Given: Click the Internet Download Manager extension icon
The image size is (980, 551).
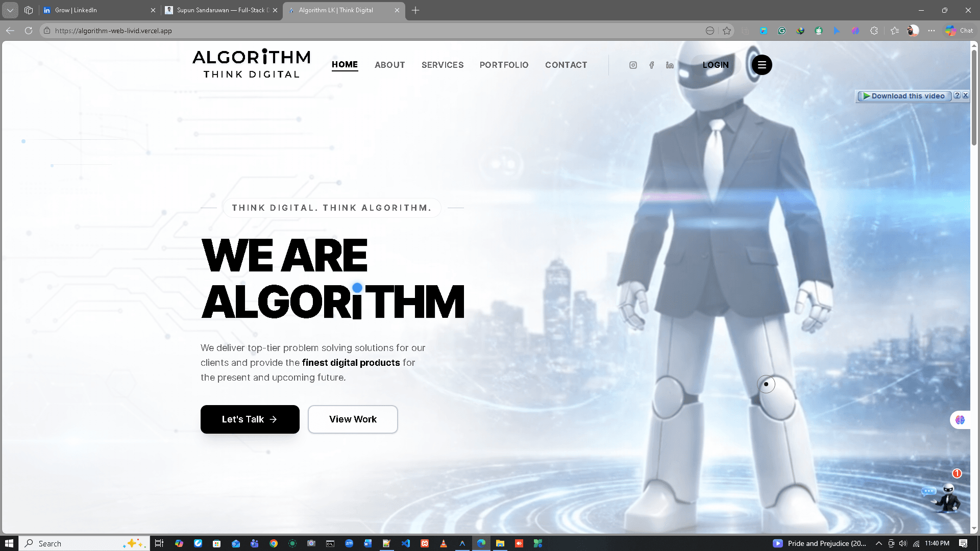Looking at the screenshot, I should (800, 31).
